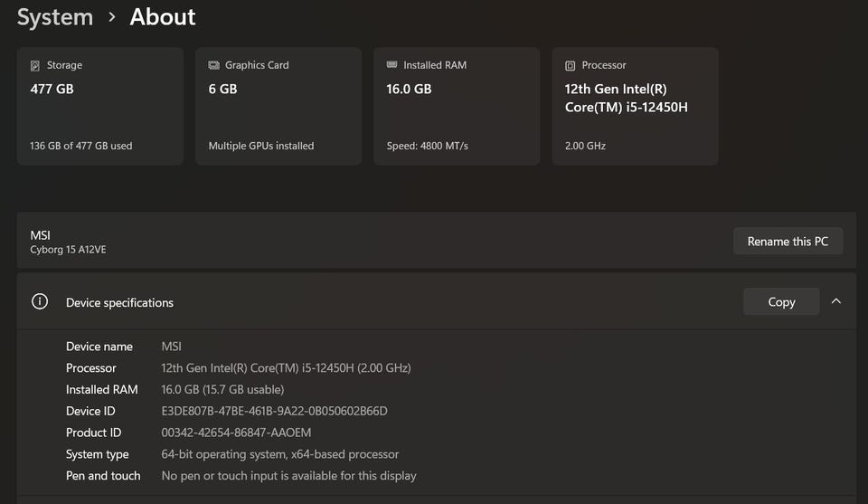The image size is (868, 504).
Task: Click the Processor chip icon
Action: [x=570, y=66]
